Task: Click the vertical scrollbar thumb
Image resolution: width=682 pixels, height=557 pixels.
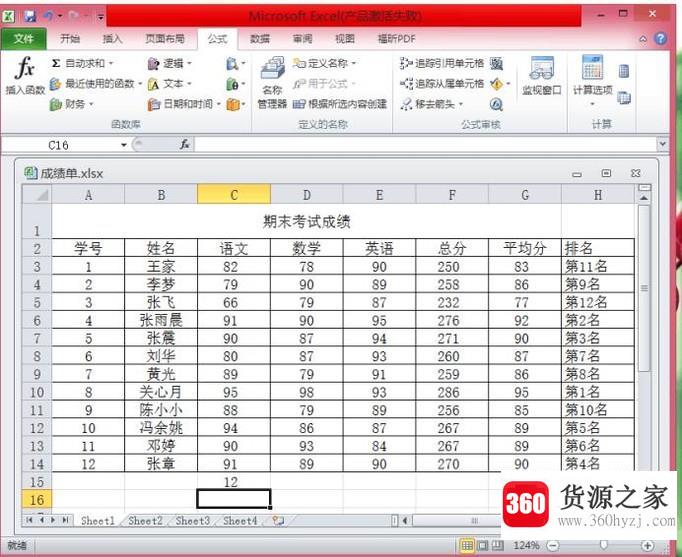Action: pyautogui.click(x=644, y=288)
